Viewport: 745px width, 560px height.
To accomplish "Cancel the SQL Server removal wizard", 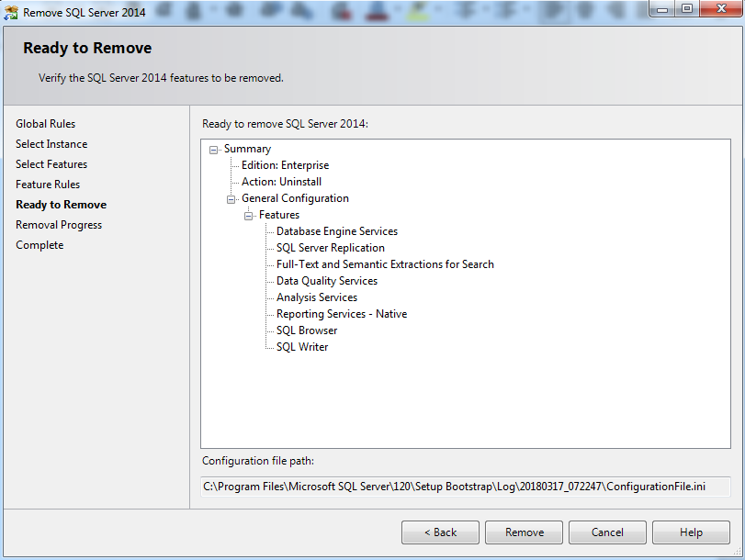I will [x=606, y=532].
